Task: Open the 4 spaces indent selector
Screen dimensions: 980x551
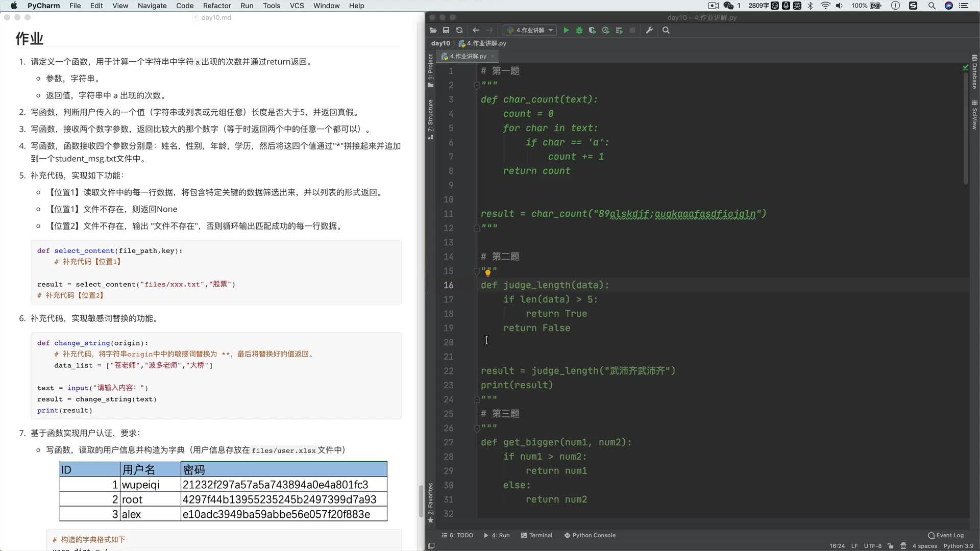Action: [925, 546]
